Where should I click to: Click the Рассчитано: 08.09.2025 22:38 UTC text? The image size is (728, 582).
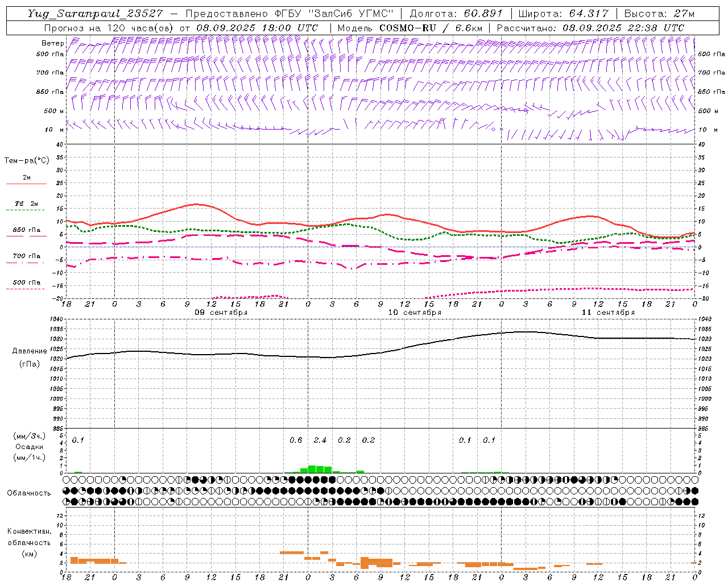click(590, 28)
